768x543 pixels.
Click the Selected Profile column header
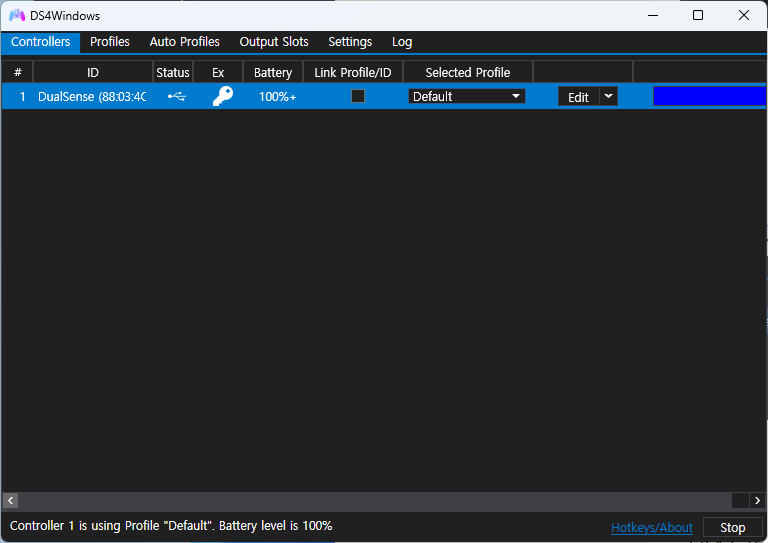click(468, 72)
